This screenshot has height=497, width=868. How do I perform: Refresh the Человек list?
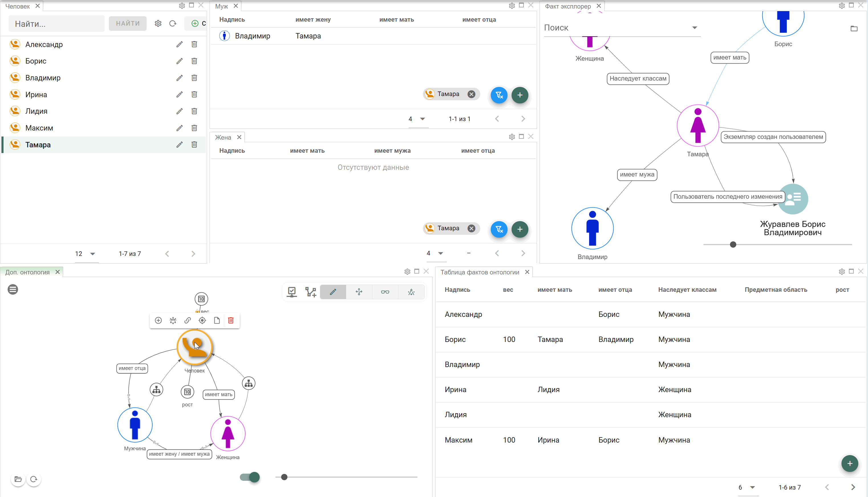(173, 24)
